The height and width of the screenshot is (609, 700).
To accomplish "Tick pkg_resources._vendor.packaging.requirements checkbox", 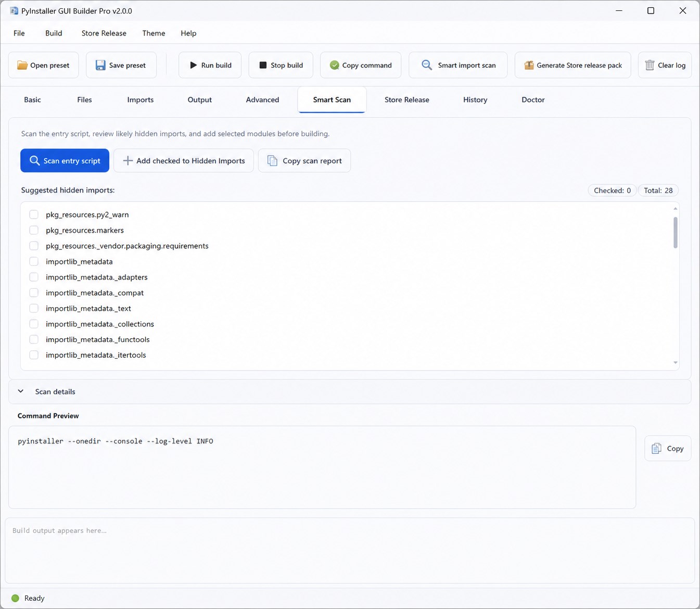I will click(x=34, y=246).
